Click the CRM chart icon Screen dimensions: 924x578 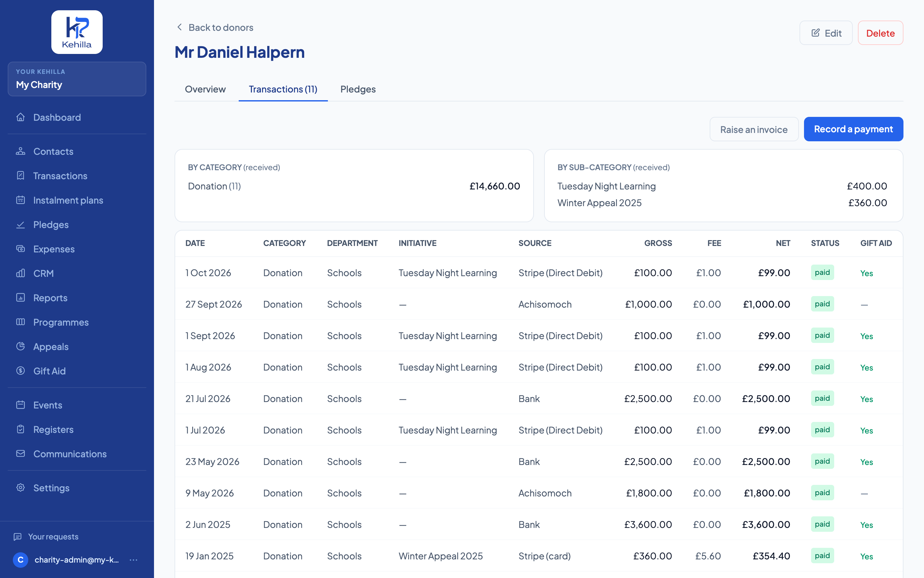click(x=21, y=273)
